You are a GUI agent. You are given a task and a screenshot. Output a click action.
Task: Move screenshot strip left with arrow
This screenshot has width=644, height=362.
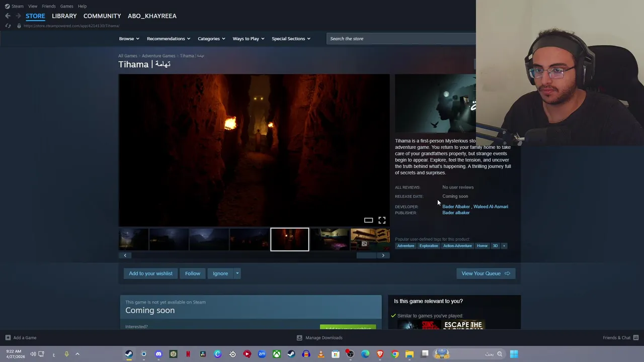click(x=125, y=255)
